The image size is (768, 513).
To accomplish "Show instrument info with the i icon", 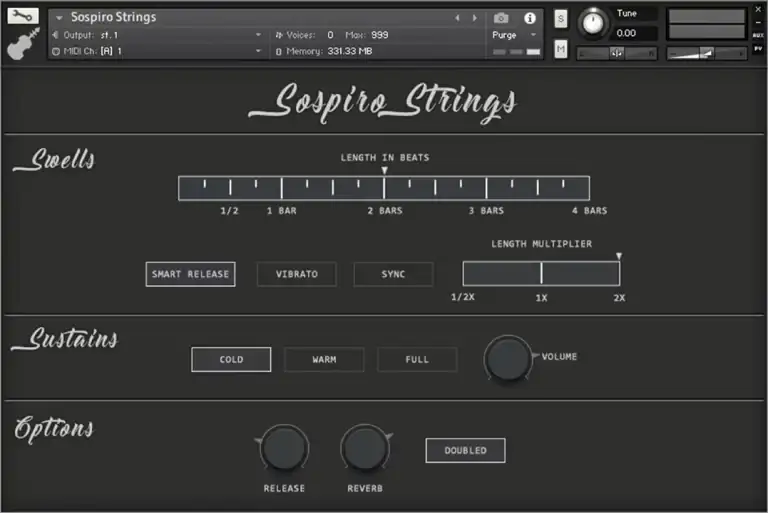I will point(529,18).
